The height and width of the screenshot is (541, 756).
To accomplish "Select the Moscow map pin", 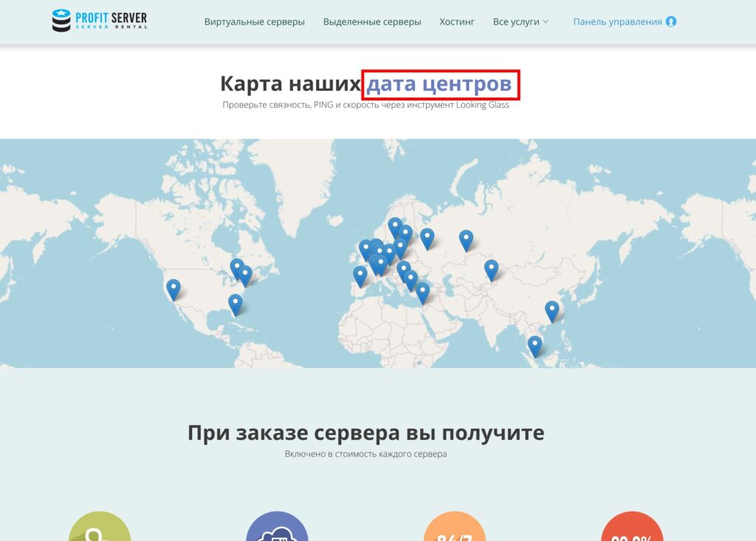I will pyautogui.click(x=427, y=239).
